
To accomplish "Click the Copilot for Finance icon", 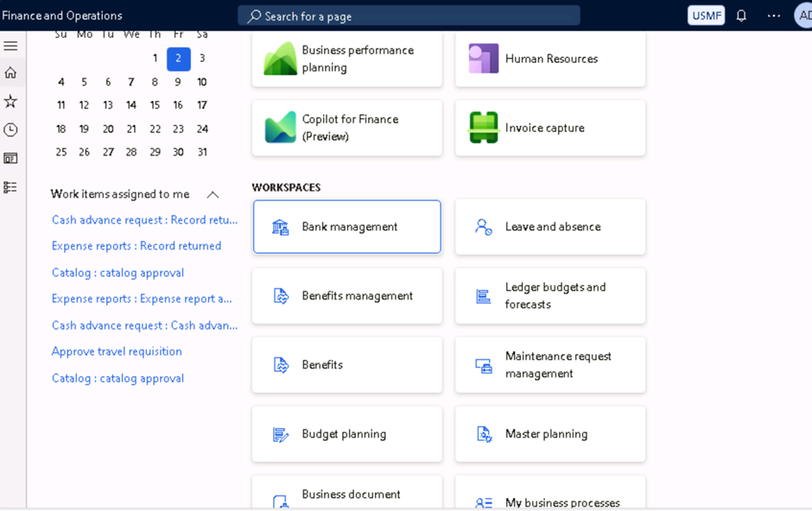I will pos(280,127).
